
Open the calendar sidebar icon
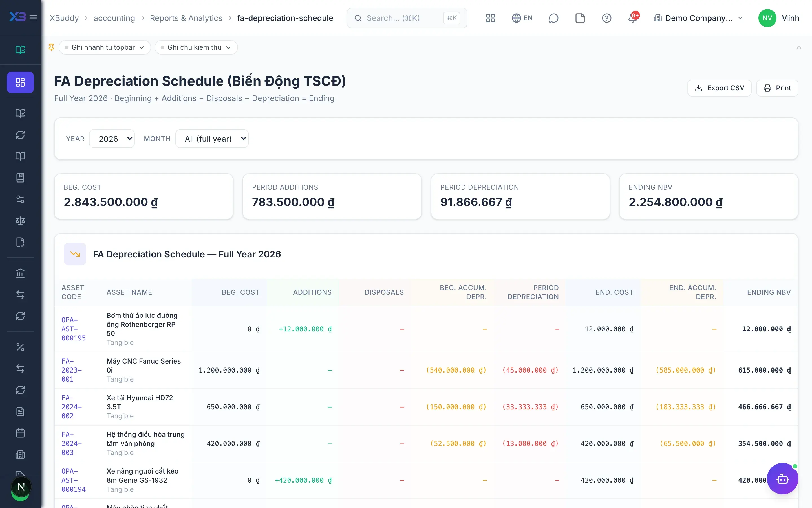tap(20, 433)
